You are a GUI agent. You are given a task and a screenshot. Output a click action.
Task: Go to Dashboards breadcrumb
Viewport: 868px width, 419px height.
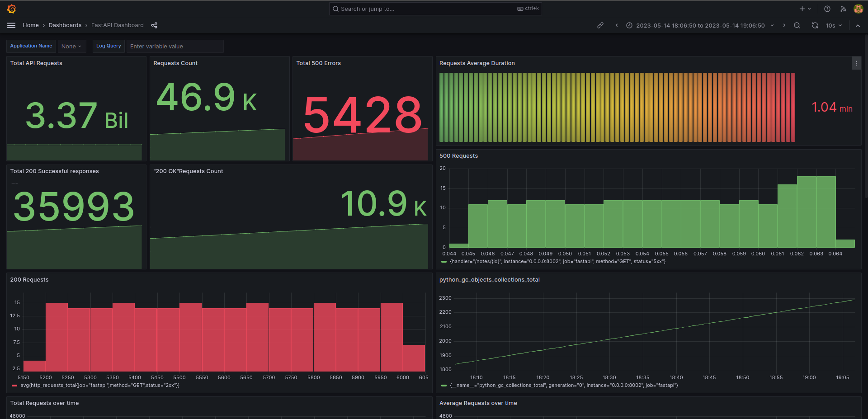click(65, 25)
